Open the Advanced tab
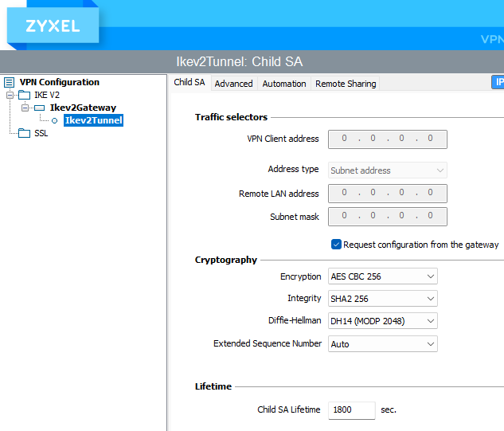 233,84
